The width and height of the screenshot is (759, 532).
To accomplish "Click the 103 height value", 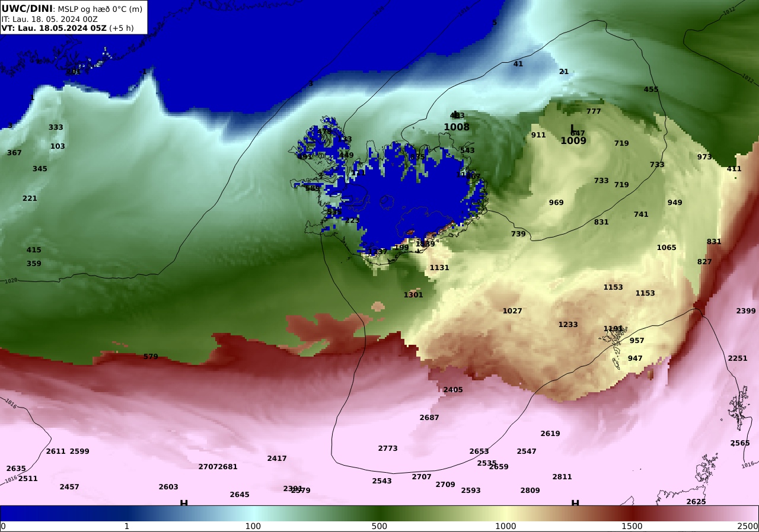I will point(58,146).
